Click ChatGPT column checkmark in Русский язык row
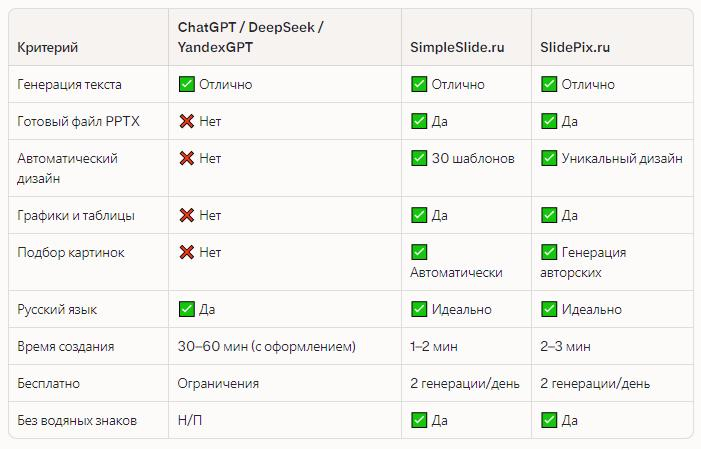This screenshot has height=449, width=701. click(186, 309)
